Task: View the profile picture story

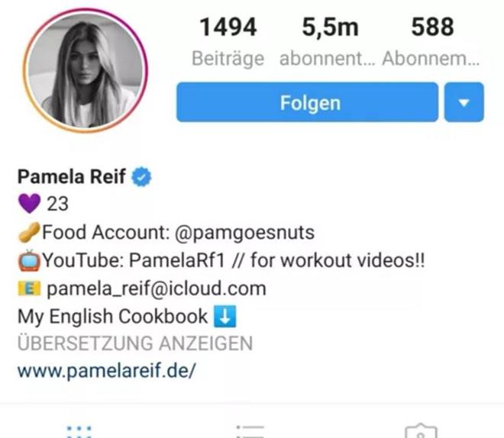Action: (x=86, y=71)
